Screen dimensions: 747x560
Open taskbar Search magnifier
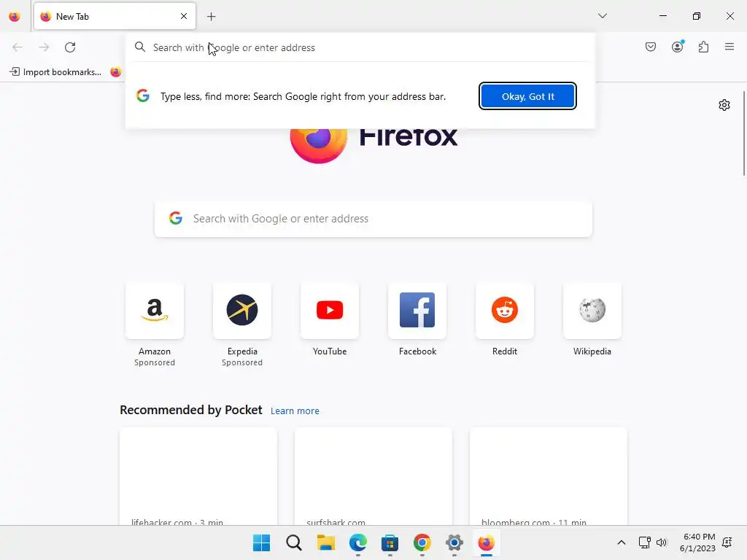(294, 542)
